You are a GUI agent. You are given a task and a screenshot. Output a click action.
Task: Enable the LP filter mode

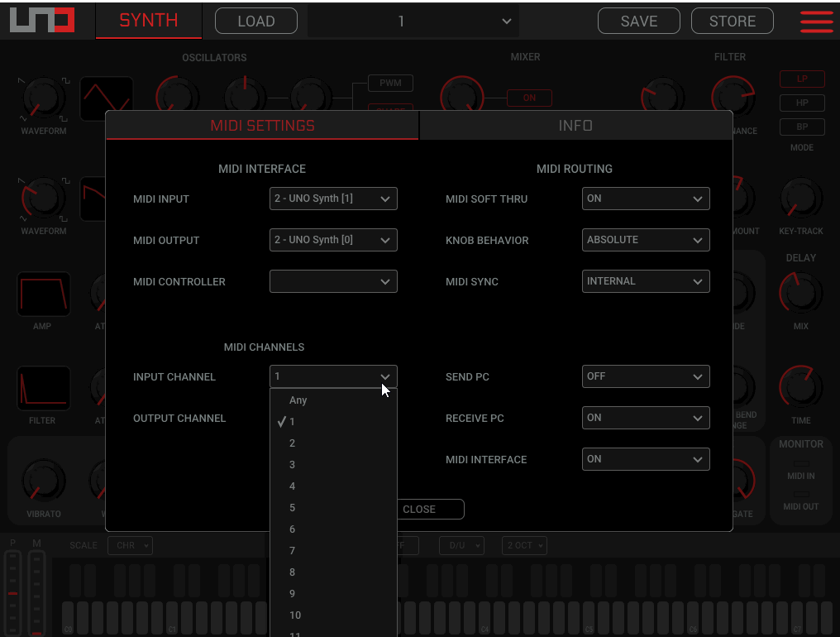tap(802, 79)
